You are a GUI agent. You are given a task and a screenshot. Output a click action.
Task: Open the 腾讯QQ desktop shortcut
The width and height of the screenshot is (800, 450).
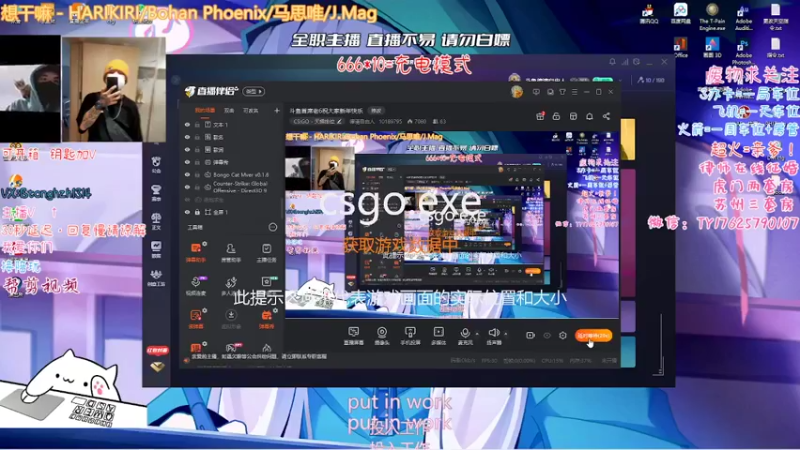point(649,14)
